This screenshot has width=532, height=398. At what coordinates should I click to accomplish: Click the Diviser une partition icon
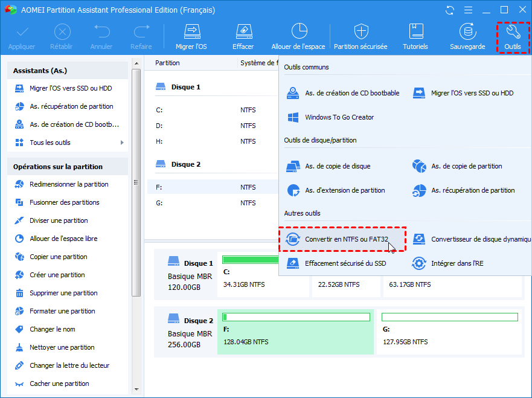pyautogui.click(x=19, y=220)
